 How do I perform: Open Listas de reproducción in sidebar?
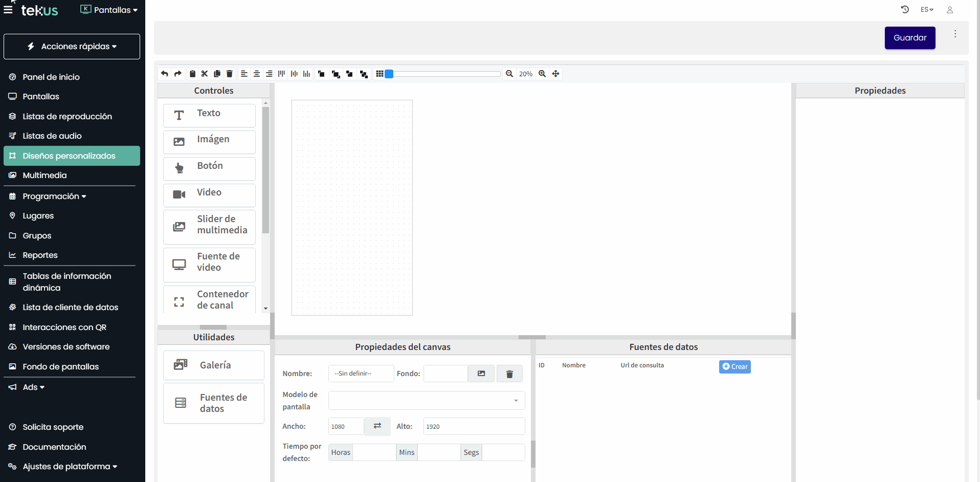(x=67, y=117)
